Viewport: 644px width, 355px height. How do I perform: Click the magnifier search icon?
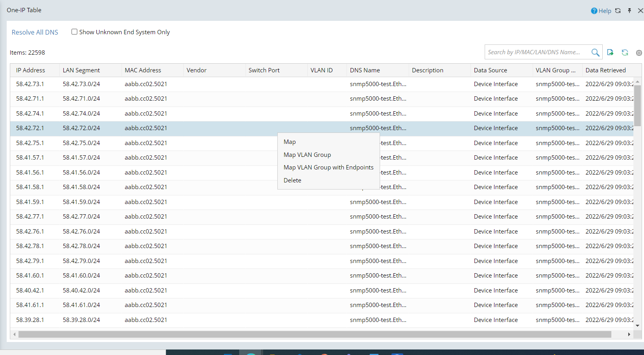[x=595, y=52]
